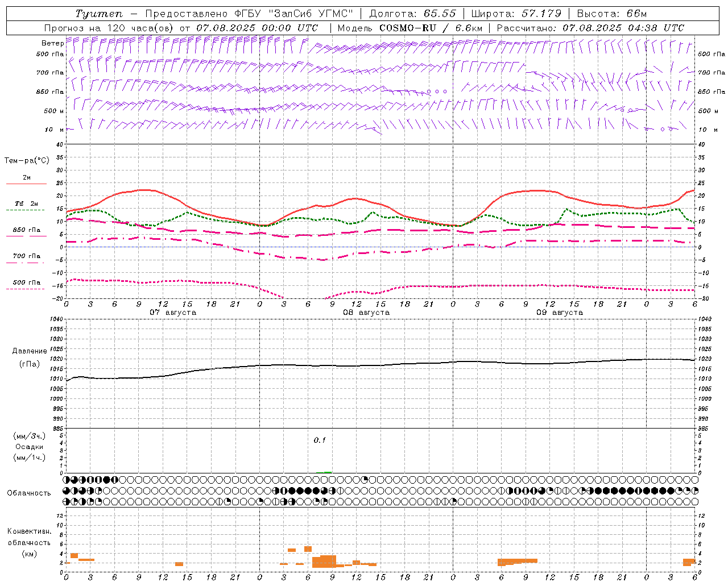Click the "(мм/1ч.)" precipitation unit label
This screenshot has width=728, height=582.
click(x=29, y=458)
